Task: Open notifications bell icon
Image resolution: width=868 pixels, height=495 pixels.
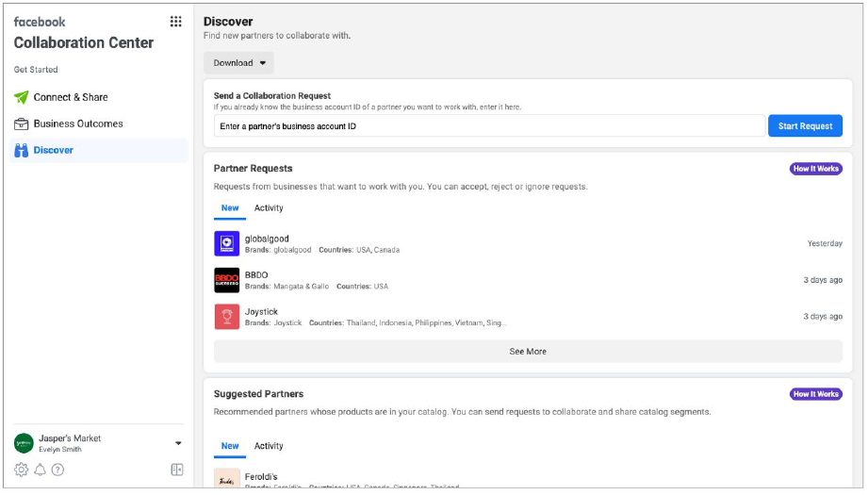Action: click(40, 470)
